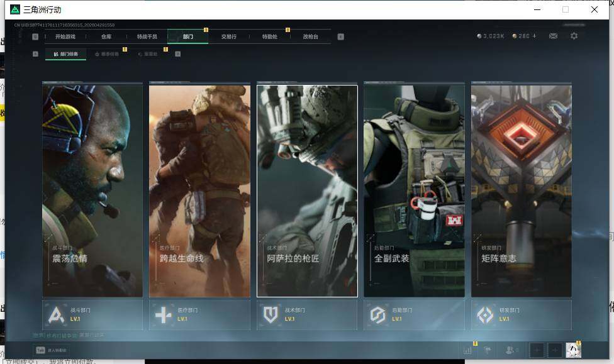This screenshot has height=364, width=614.
Task: Close the 三角洲行动 window
Action: coord(594,9)
